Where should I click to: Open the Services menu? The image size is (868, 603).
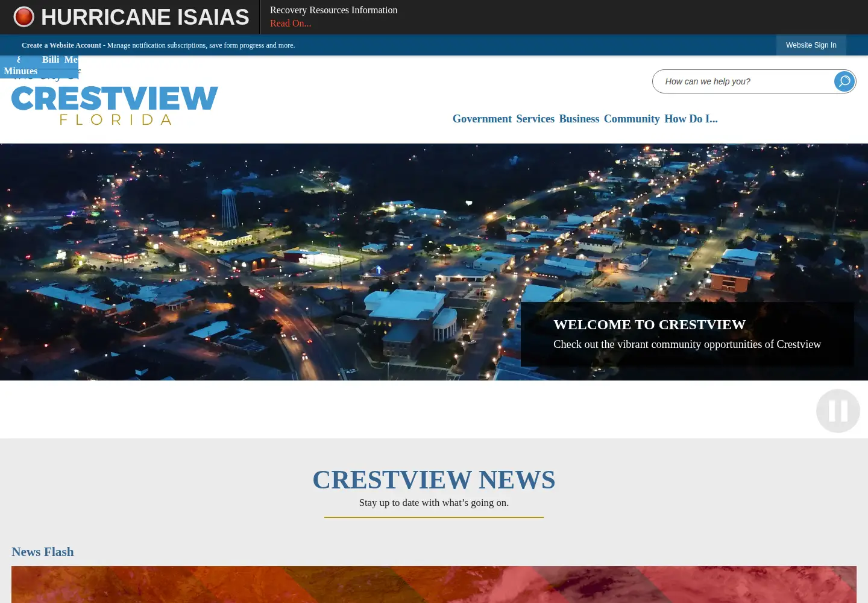[x=535, y=119]
